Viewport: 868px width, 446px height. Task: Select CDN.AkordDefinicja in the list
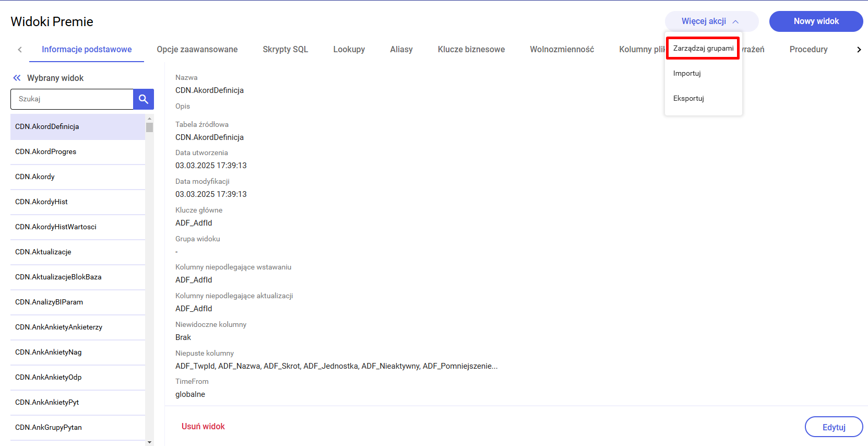point(78,127)
